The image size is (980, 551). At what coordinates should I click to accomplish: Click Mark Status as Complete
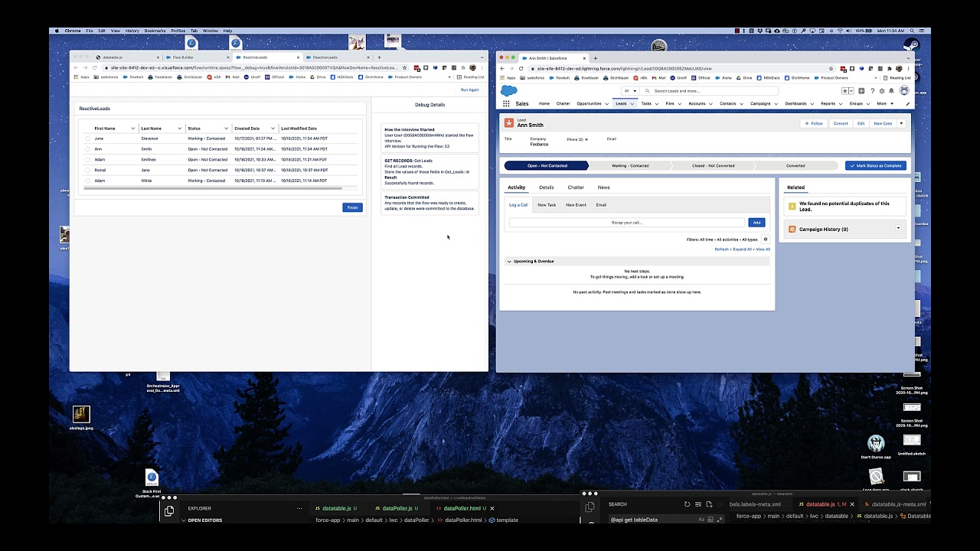pyautogui.click(x=876, y=165)
